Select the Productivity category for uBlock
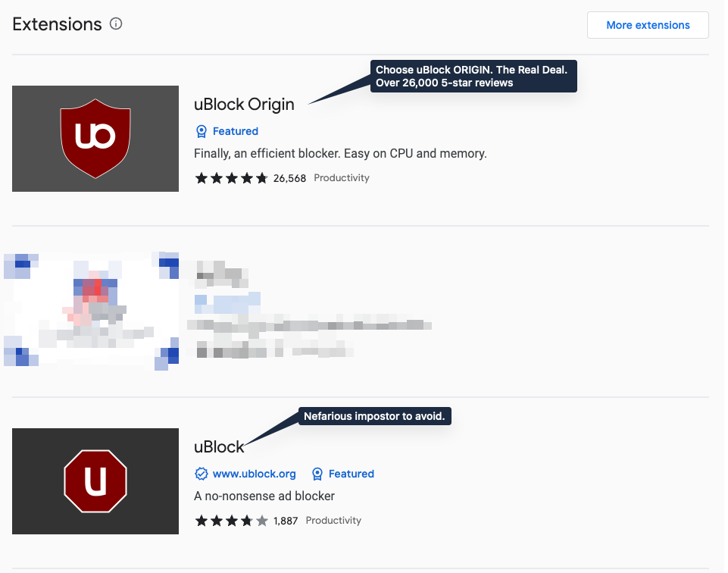Screen dimensions: 728x573 click(333, 521)
